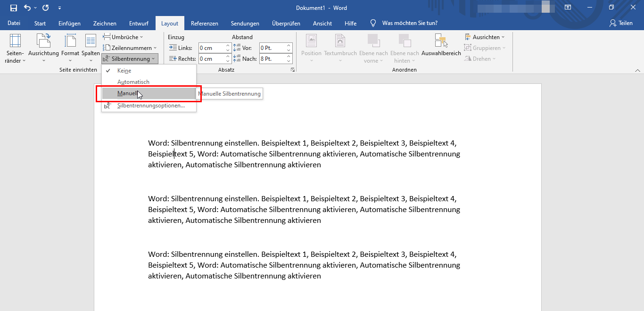The width and height of the screenshot is (644, 311).
Task: Increase the Links indent with up arrow
Action: [x=228, y=45]
